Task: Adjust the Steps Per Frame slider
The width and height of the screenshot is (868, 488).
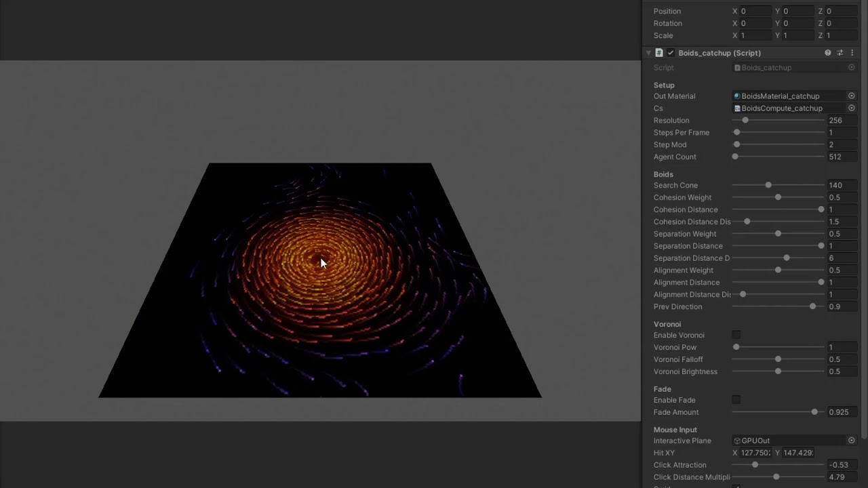Action: [778, 133]
